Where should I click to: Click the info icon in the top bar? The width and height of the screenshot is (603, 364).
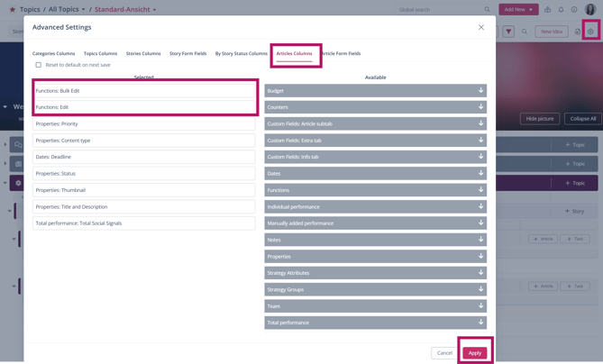pyautogui.click(x=574, y=10)
